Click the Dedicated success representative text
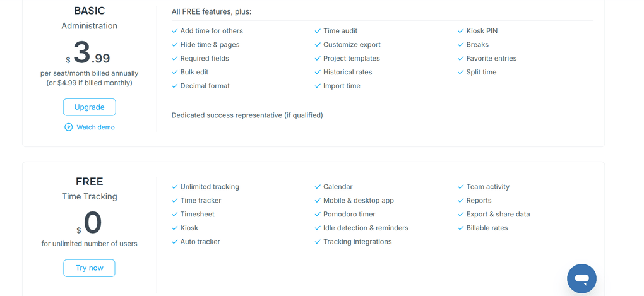 pyautogui.click(x=247, y=115)
